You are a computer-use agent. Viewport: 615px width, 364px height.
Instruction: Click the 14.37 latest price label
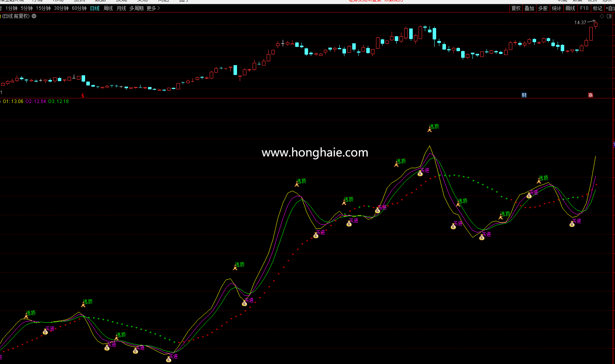[580, 23]
